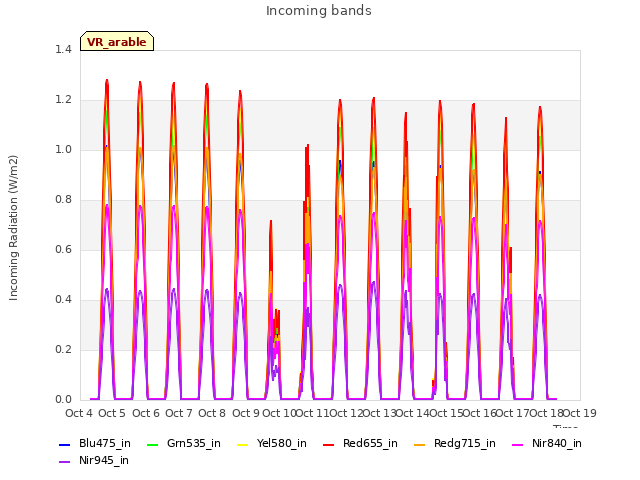Click the 0.4 y-axis tick label
The height and width of the screenshot is (480, 640).
click(63, 299)
